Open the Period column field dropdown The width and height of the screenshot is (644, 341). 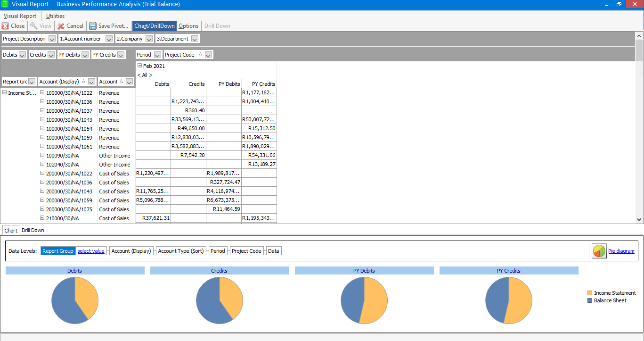point(157,55)
